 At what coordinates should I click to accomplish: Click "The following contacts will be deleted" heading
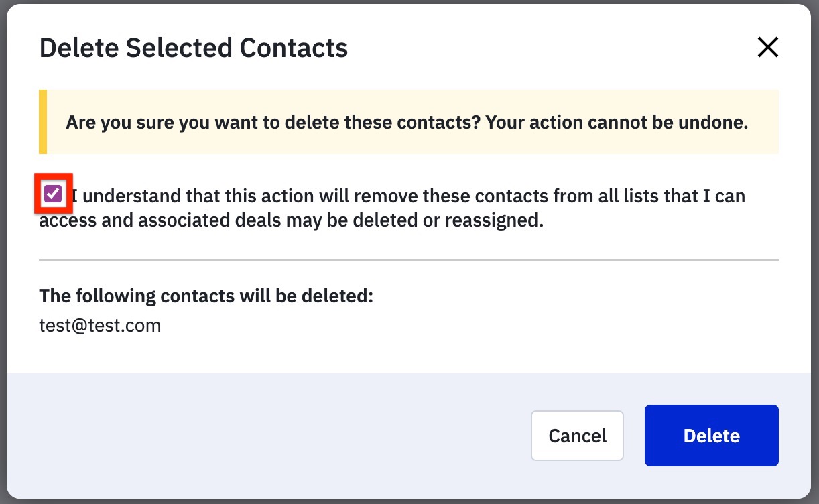[206, 296]
